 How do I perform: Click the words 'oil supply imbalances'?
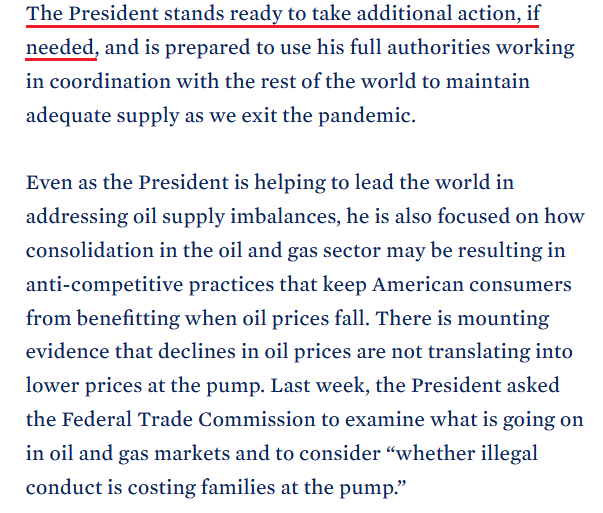[x=235, y=217]
